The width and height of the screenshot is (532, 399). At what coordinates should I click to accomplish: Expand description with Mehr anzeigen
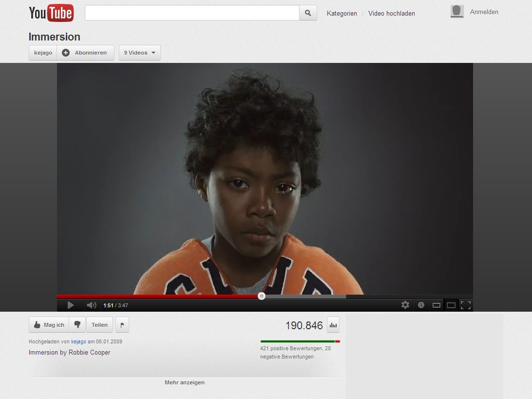coord(185,382)
